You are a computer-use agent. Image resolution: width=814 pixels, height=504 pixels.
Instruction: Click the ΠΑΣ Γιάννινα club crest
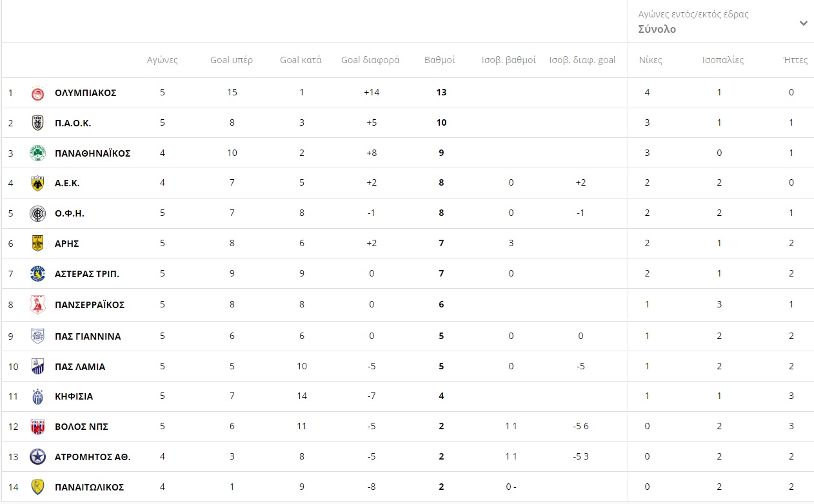tap(38, 336)
